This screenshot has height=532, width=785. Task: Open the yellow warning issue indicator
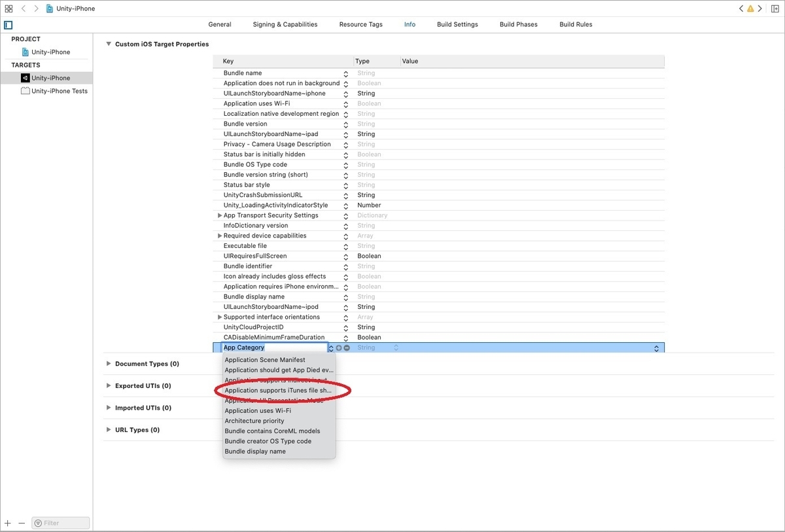(750, 9)
